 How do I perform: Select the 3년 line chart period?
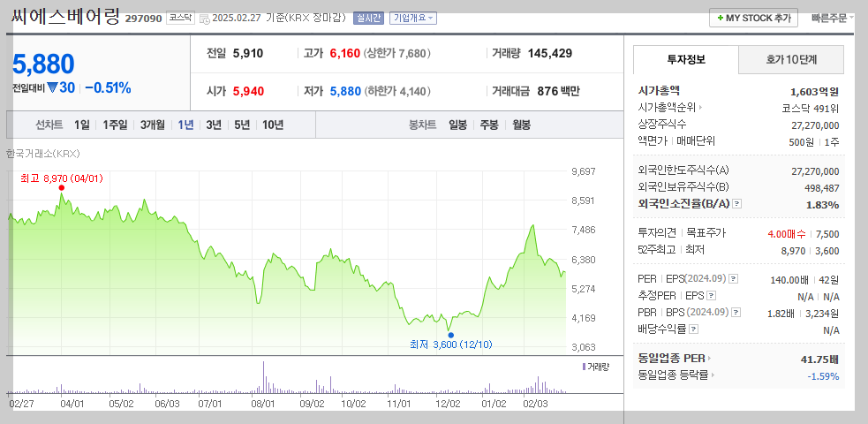click(214, 125)
